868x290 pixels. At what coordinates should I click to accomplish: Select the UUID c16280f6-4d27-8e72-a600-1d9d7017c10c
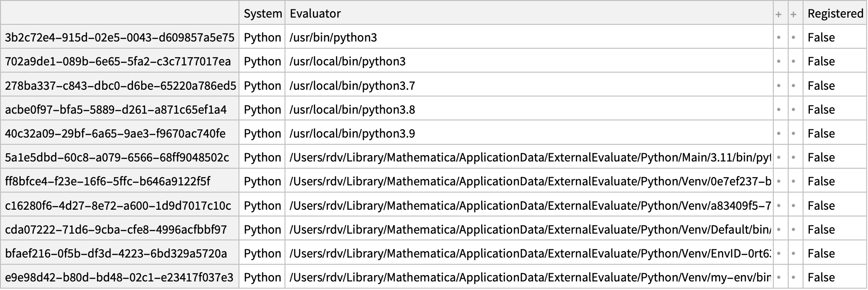point(118,206)
